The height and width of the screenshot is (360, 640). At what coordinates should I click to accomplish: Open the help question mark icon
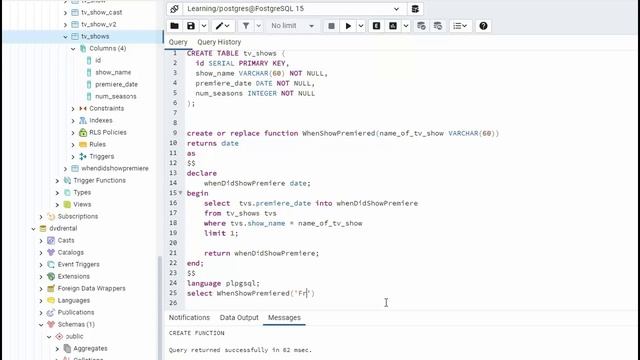483,26
